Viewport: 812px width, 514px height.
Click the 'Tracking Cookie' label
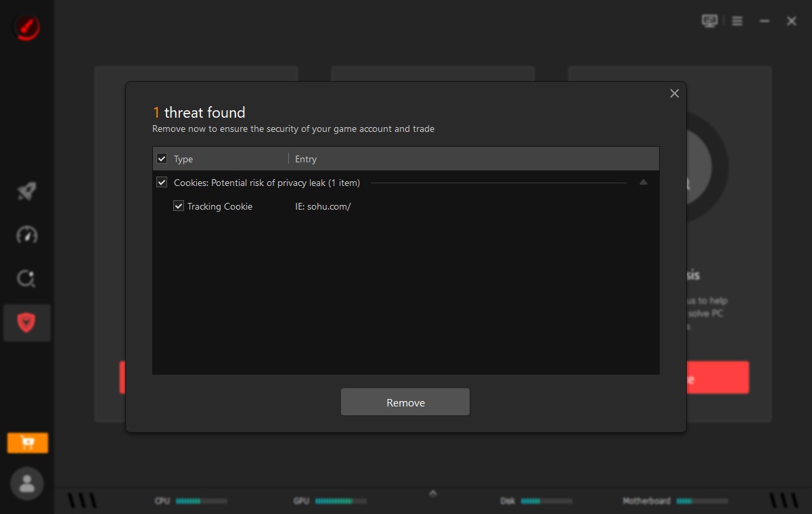(220, 207)
